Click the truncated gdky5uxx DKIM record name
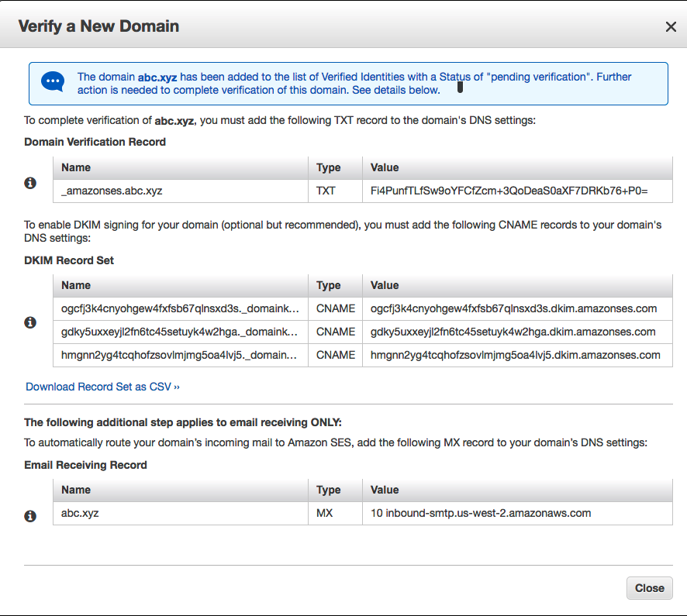The image size is (687, 616). click(x=180, y=332)
